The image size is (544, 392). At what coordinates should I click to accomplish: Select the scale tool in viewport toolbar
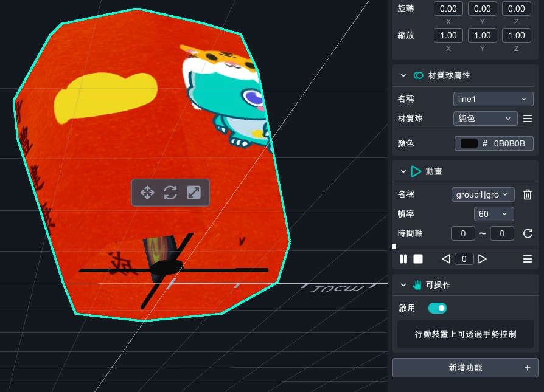[194, 193]
